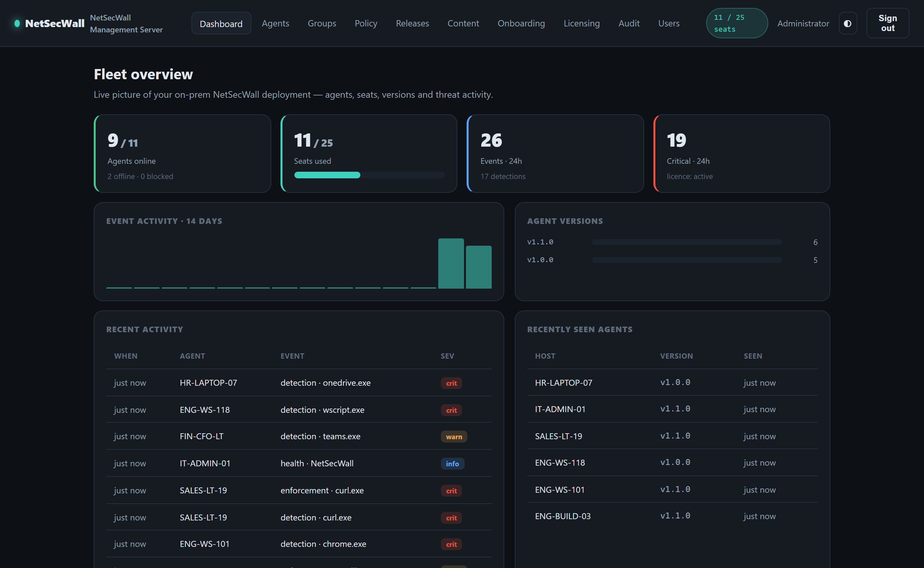
Task: Click the SEEN column header
Action: [753, 356]
